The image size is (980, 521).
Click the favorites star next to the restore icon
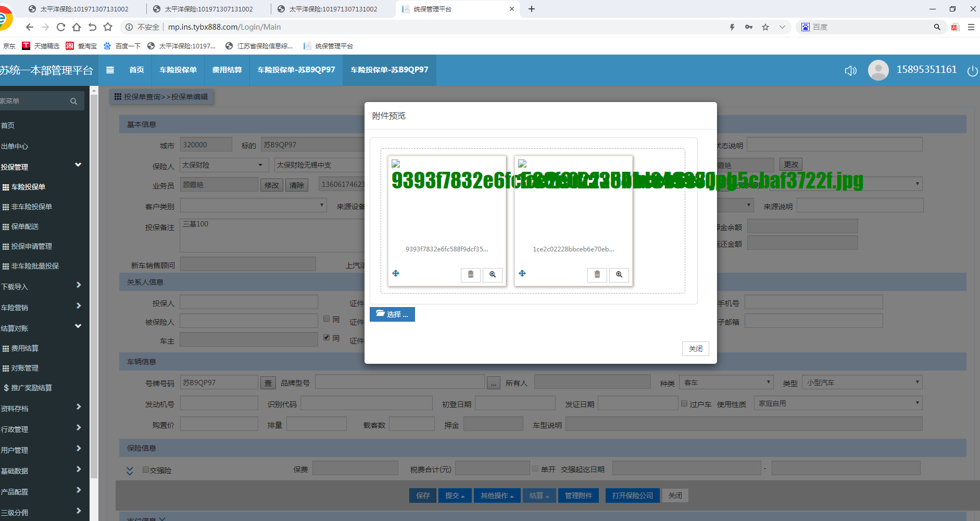point(108,27)
